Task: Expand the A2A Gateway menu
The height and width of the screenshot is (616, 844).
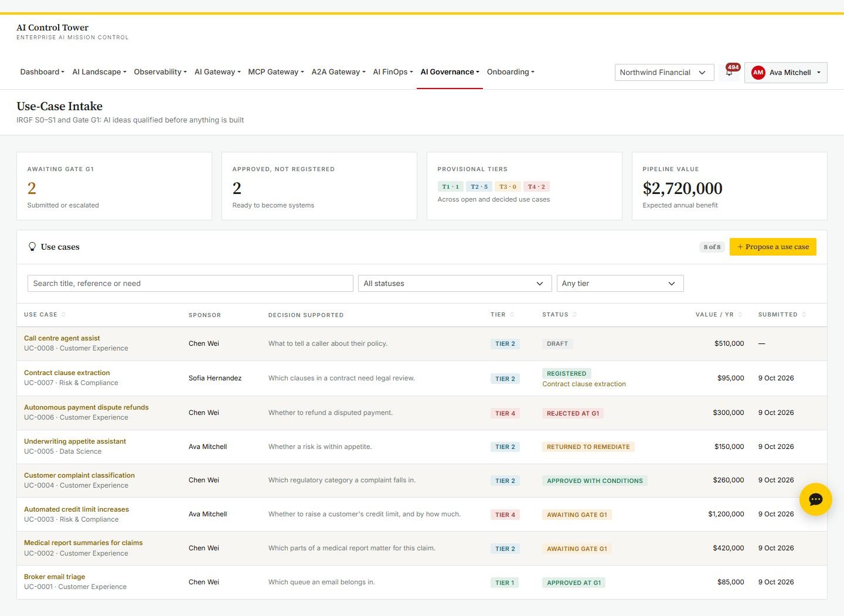Action: click(x=338, y=72)
